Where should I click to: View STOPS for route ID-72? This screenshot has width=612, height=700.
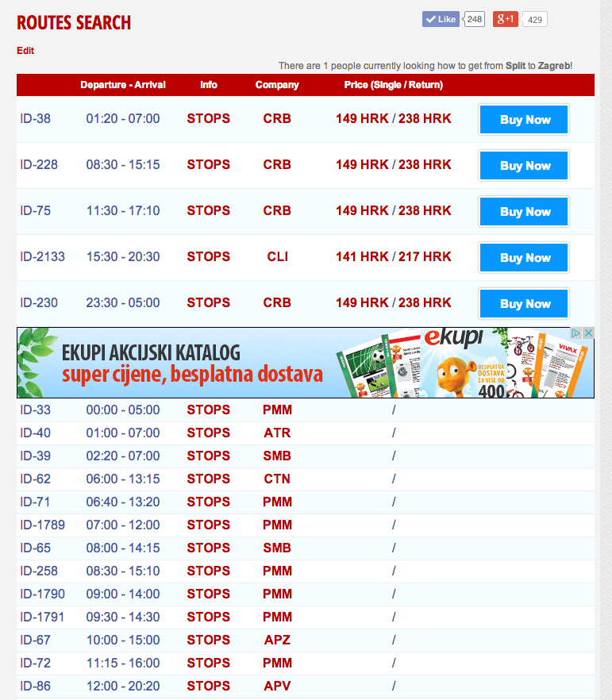pyautogui.click(x=209, y=663)
